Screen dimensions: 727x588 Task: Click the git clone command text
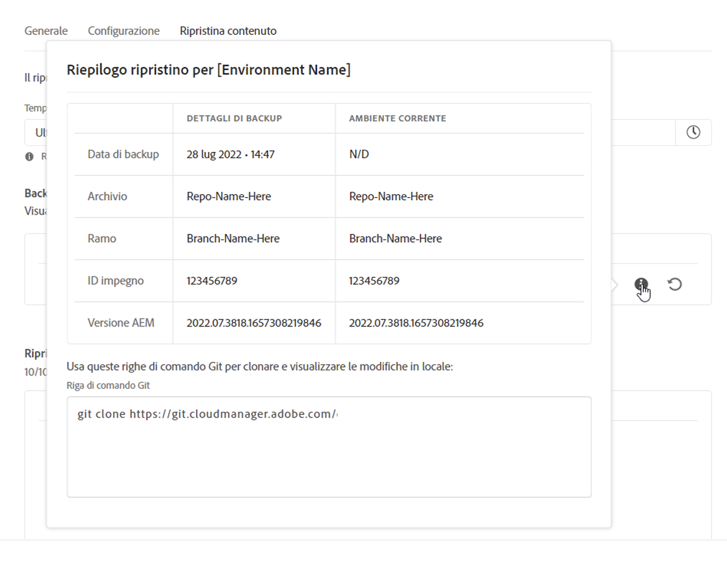coord(207,414)
